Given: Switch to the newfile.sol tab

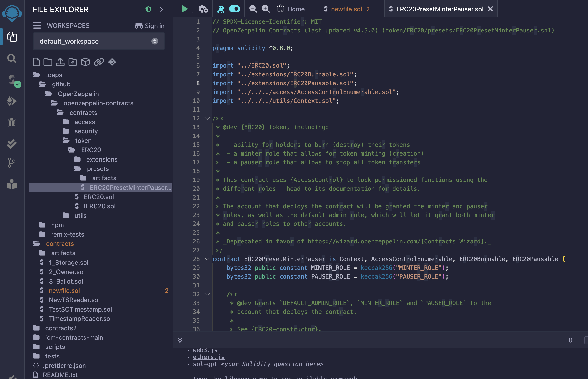Looking at the screenshot, I should pos(346,9).
